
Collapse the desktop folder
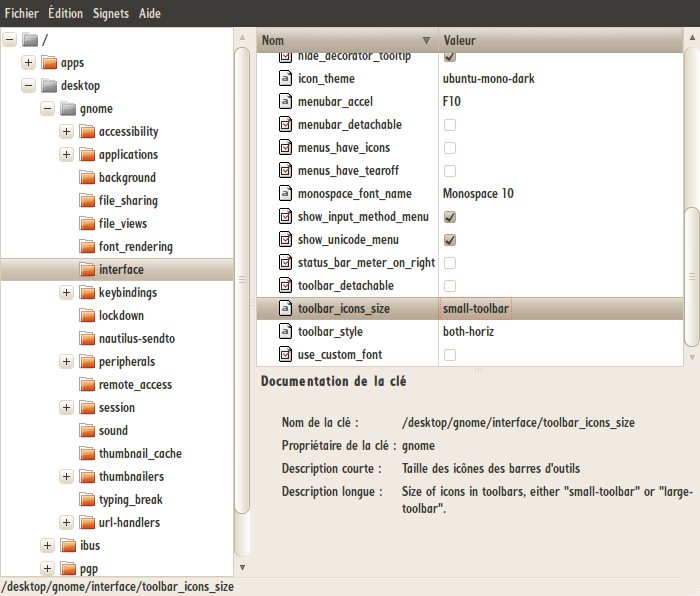coord(29,85)
